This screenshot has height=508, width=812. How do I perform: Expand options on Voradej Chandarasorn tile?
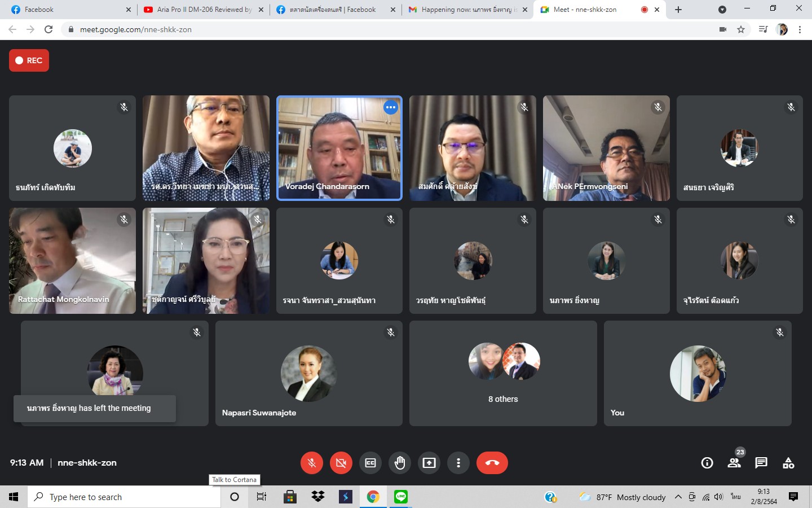pos(391,107)
